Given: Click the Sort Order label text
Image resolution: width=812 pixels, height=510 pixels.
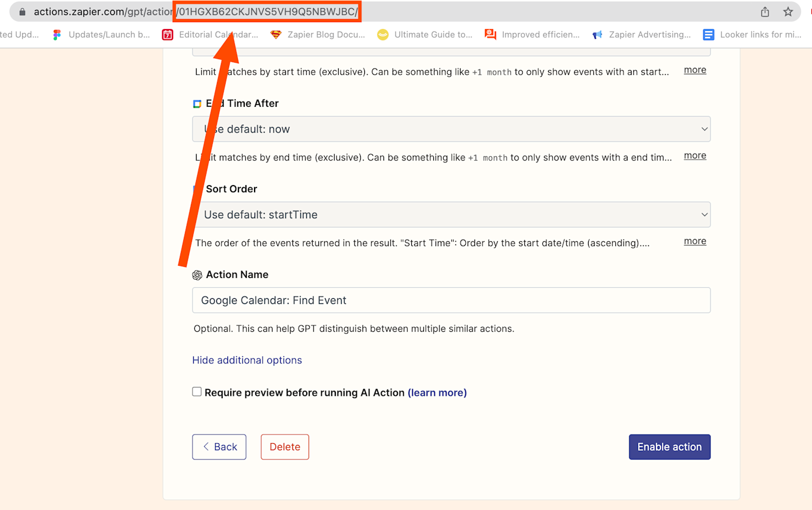Looking at the screenshot, I should [231, 189].
